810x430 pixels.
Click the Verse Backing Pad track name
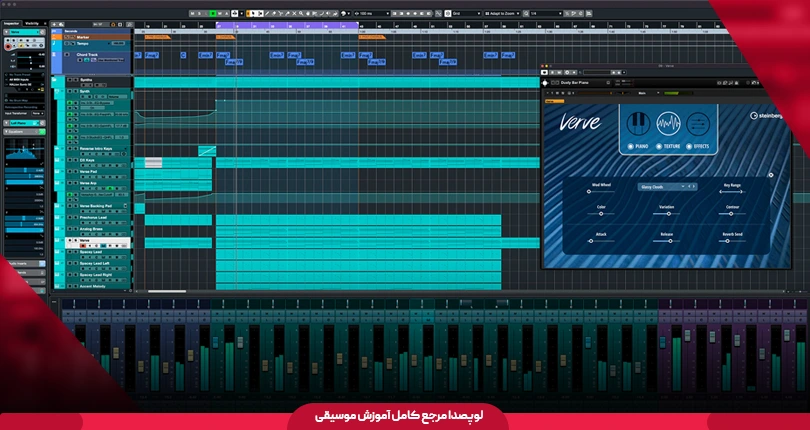(96, 206)
